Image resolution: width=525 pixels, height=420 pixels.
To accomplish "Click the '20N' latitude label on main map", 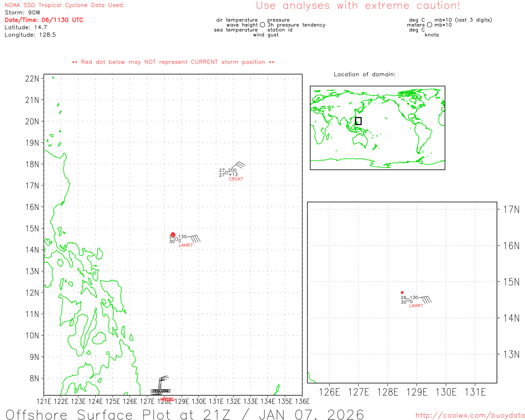I will tap(32, 121).
